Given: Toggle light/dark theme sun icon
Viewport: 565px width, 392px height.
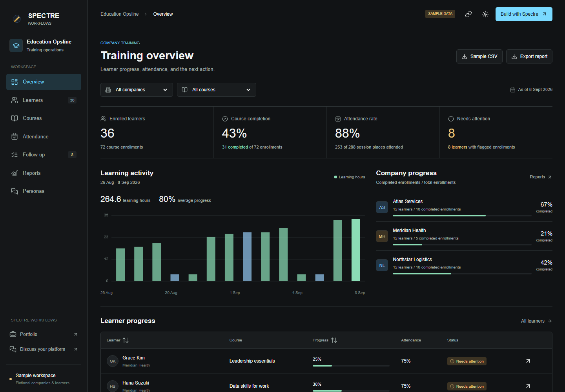Looking at the screenshot, I should 485,14.
